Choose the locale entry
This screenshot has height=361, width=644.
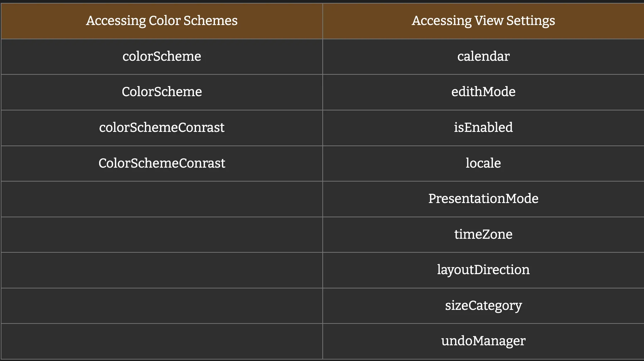[x=483, y=163]
